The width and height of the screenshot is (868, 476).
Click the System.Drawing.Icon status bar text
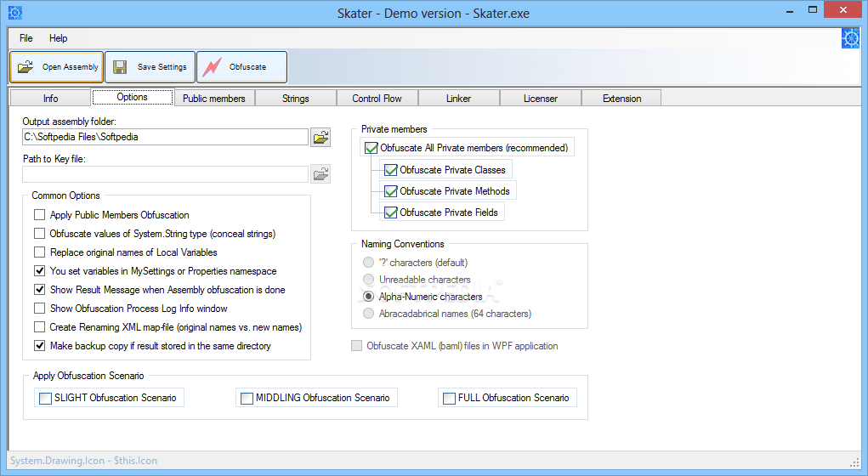tap(83, 461)
